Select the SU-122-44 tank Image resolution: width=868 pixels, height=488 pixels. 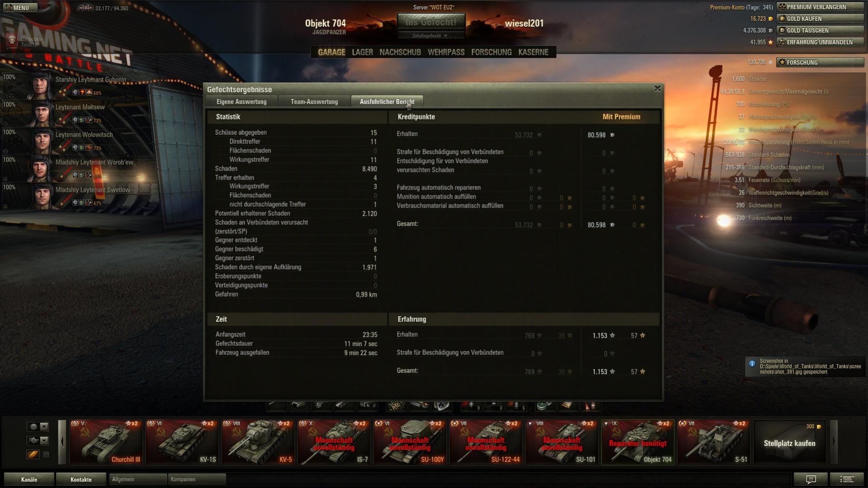pos(486,442)
